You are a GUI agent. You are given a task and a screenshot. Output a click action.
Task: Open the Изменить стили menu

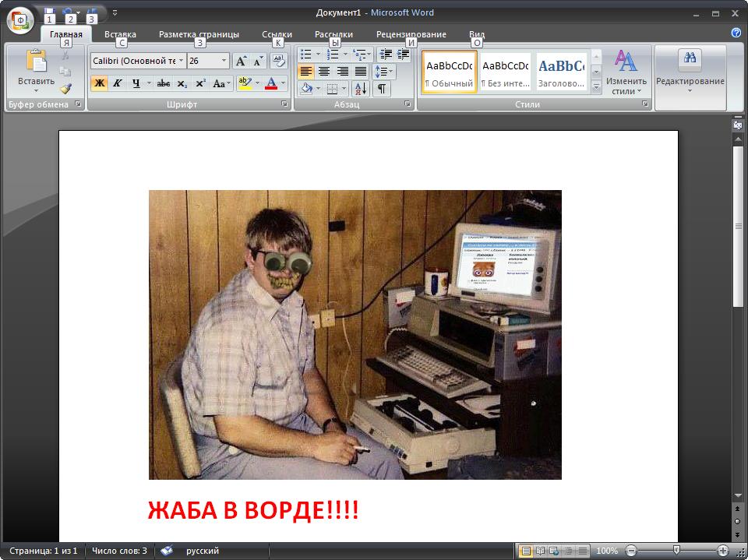(626, 72)
